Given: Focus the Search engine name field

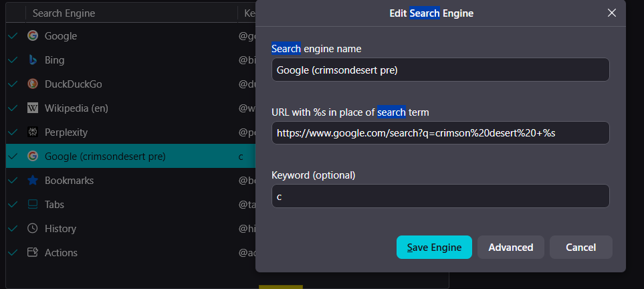Looking at the screenshot, I should (x=440, y=70).
